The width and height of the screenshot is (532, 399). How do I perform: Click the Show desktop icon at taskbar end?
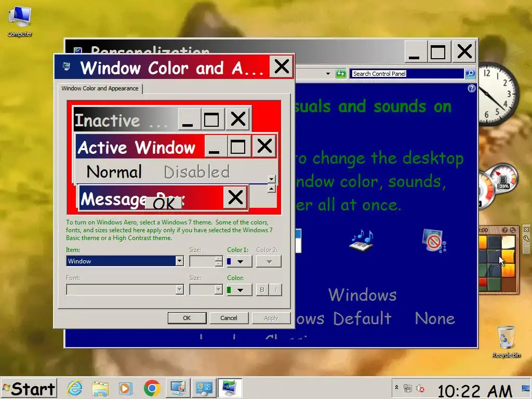click(526, 389)
